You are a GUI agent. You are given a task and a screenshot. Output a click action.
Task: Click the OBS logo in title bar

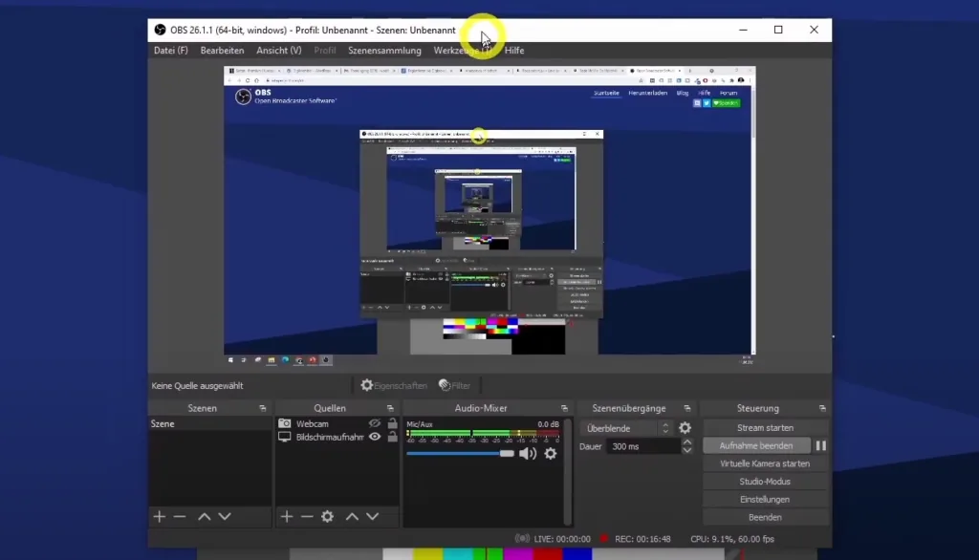(160, 30)
